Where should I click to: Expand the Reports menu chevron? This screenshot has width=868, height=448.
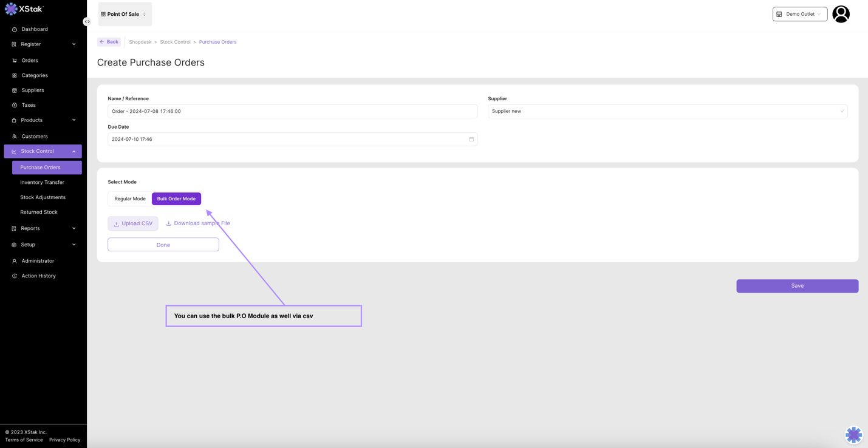(74, 229)
